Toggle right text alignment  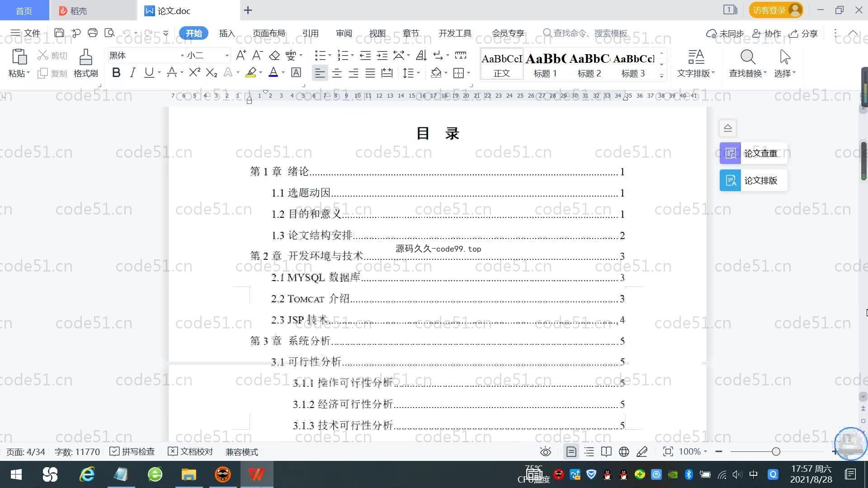[354, 73]
